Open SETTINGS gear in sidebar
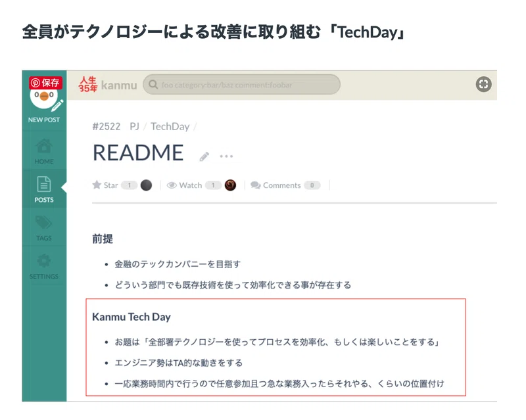The image size is (526, 420). 44,267
